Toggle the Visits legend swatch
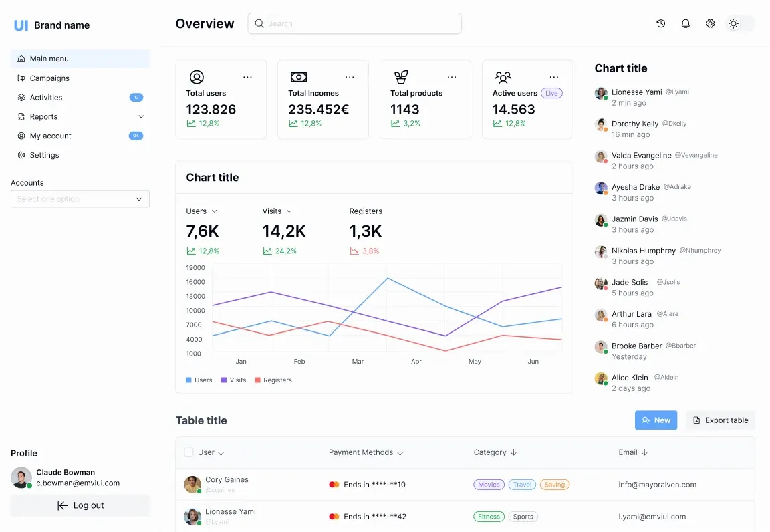 coord(224,380)
